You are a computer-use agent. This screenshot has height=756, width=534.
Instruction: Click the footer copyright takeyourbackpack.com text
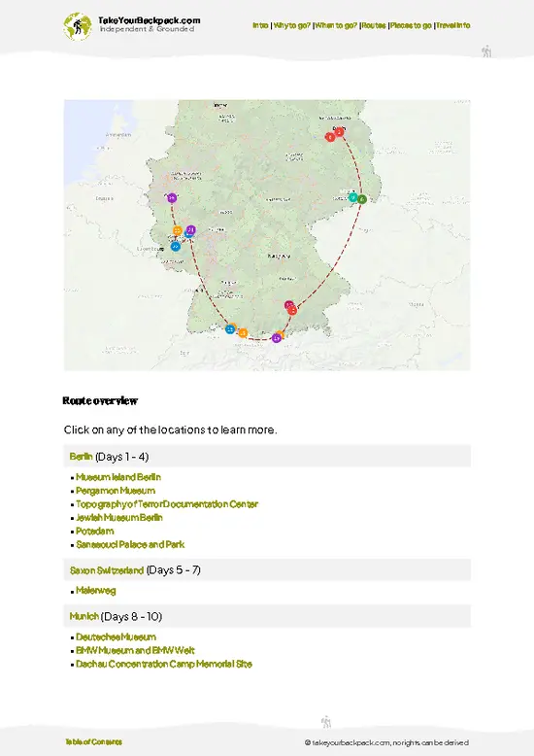pyautogui.click(x=386, y=742)
